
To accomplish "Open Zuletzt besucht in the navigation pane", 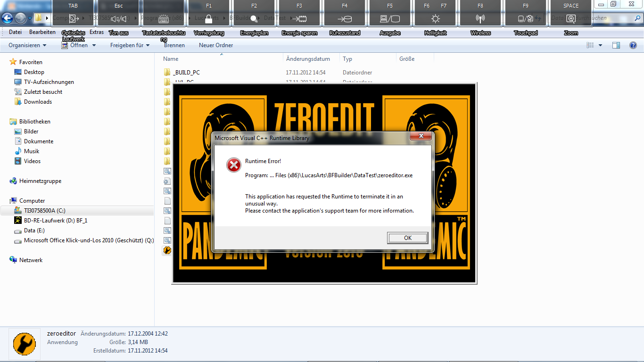I will pyautogui.click(x=43, y=92).
